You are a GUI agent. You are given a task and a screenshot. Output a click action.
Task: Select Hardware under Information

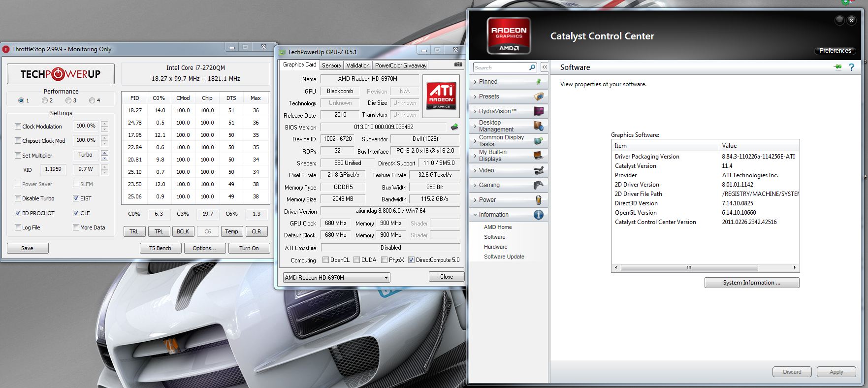(x=495, y=247)
